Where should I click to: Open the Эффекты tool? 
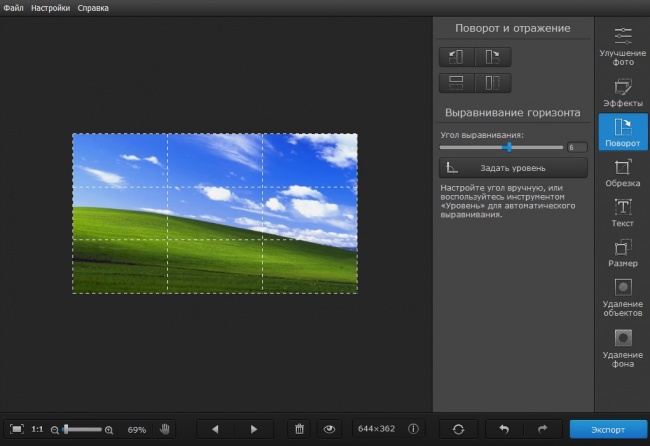[623, 93]
